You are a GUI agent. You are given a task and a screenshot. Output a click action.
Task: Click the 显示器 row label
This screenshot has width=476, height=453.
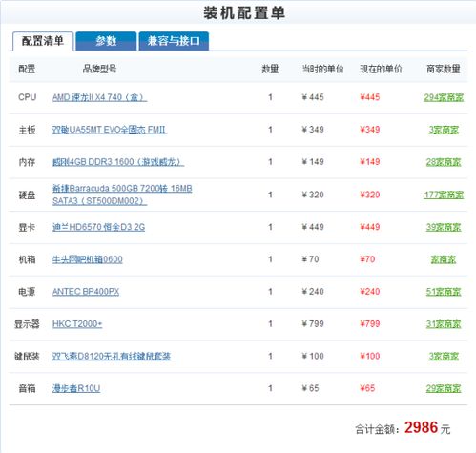click(x=27, y=324)
